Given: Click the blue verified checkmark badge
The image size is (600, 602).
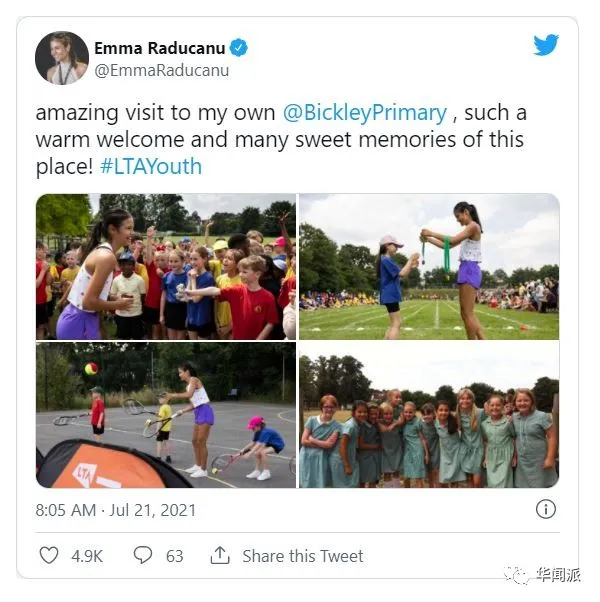Looking at the screenshot, I should [x=238, y=48].
